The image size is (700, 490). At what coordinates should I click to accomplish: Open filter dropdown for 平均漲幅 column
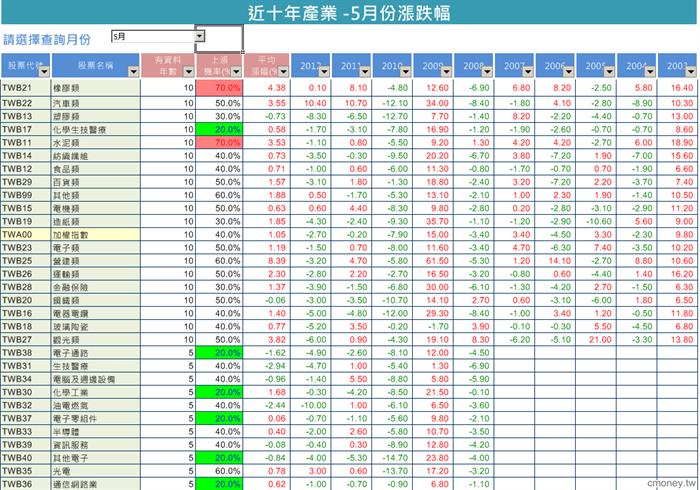click(x=283, y=72)
